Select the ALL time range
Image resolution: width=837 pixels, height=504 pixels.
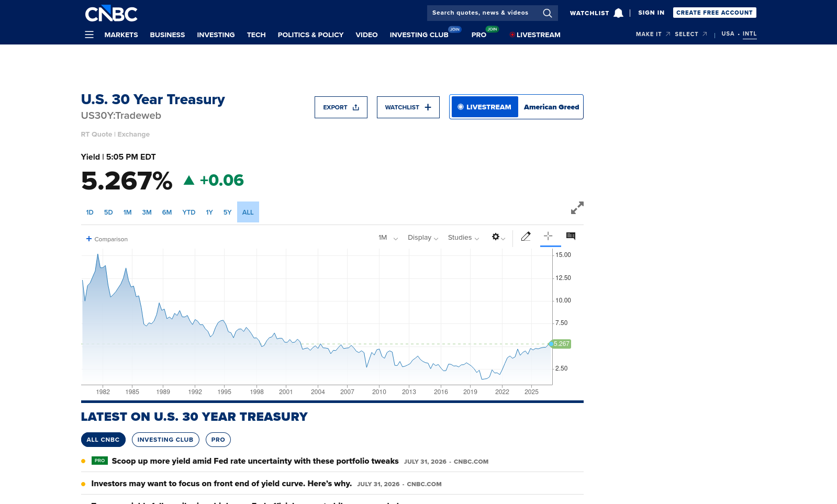click(248, 212)
